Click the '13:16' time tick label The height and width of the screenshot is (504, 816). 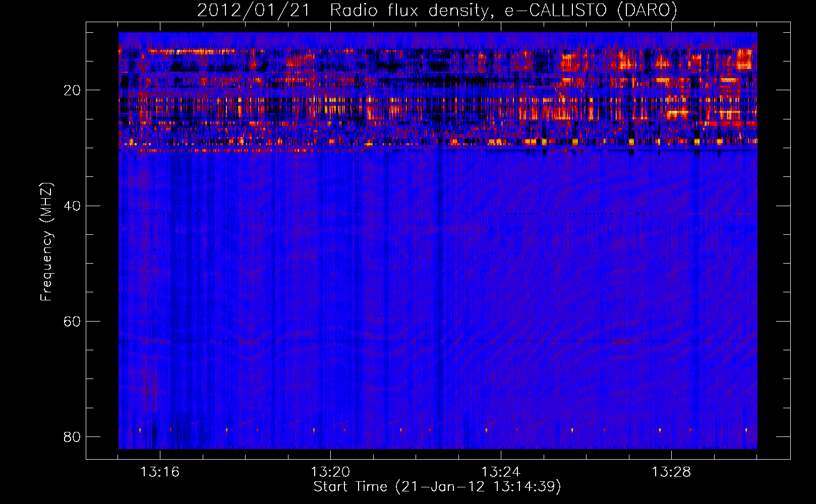(x=160, y=472)
